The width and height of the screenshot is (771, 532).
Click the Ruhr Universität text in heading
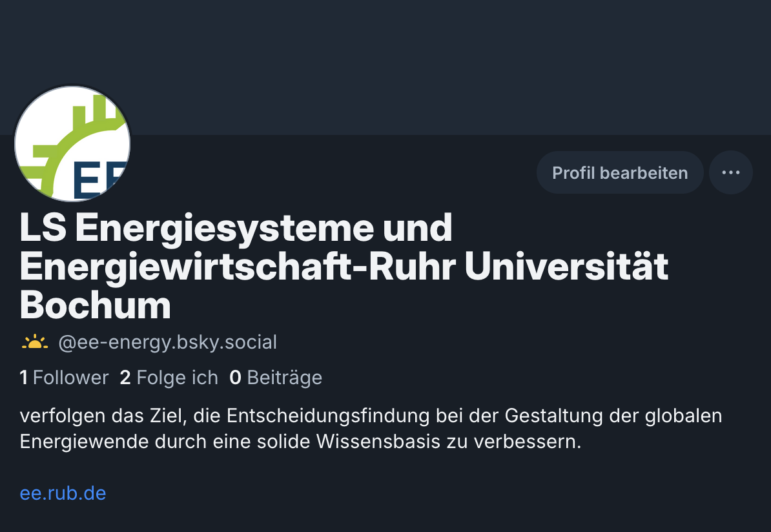coord(519,266)
